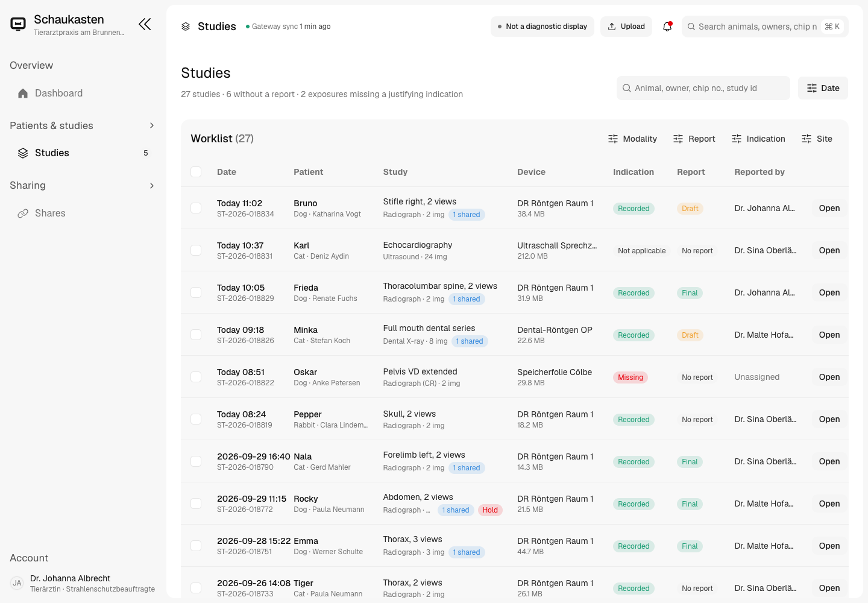Click magnifier icon in global search
The image size is (868, 603).
point(691,27)
